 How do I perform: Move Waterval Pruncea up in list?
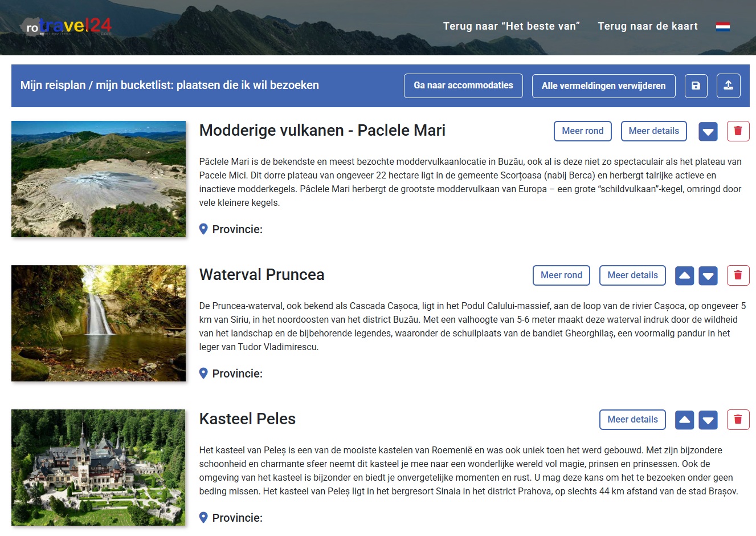[x=685, y=276]
